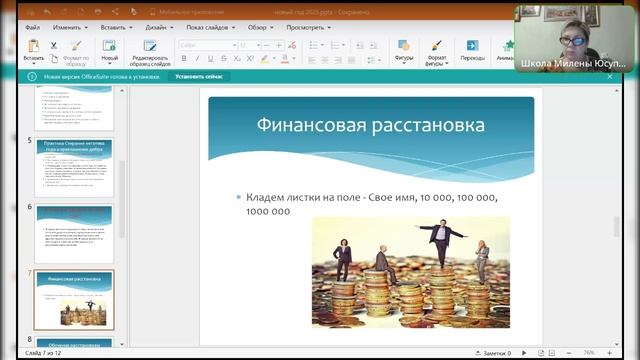The image size is (640, 360).
Task: Click the Формат фигуры brush icon
Action: click(x=436, y=46)
